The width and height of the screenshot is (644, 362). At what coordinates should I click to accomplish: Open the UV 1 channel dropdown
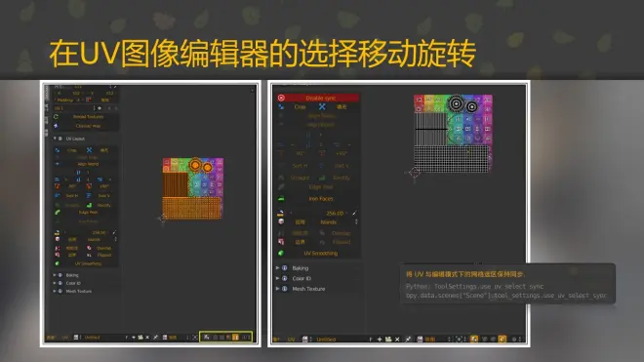[75, 108]
